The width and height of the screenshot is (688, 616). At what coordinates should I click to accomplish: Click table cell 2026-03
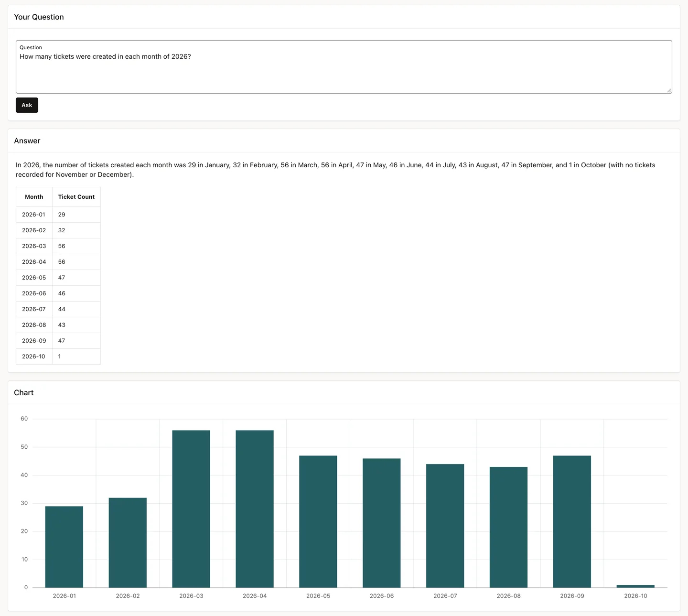pyautogui.click(x=34, y=246)
